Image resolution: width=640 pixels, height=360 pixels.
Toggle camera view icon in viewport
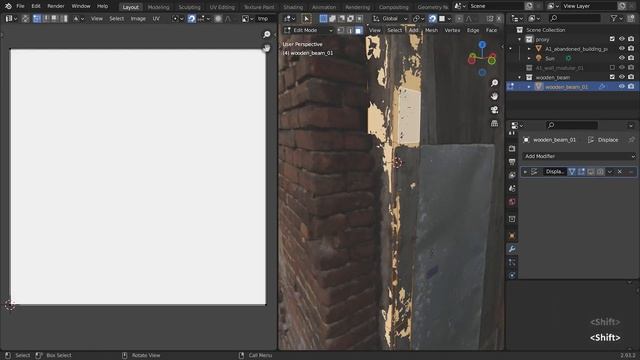[x=494, y=110]
